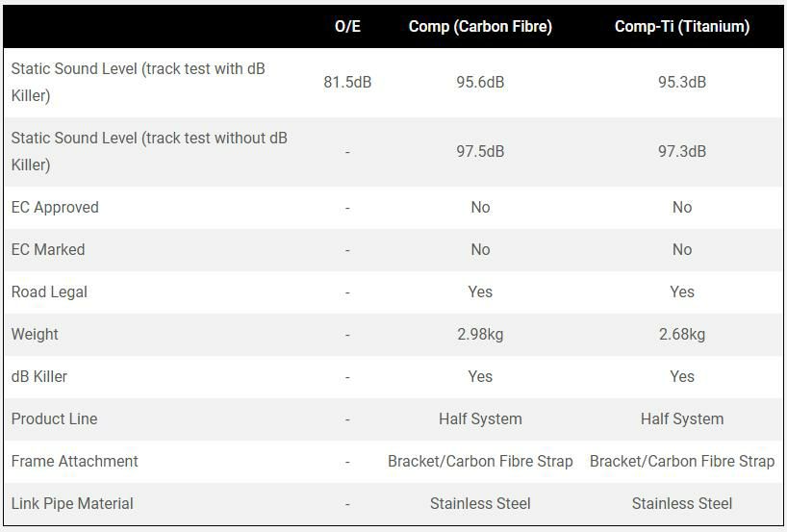787x532 pixels.
Task: Select the 97.5dB cell
Action: pyautogui.click(x=480, y=152)
